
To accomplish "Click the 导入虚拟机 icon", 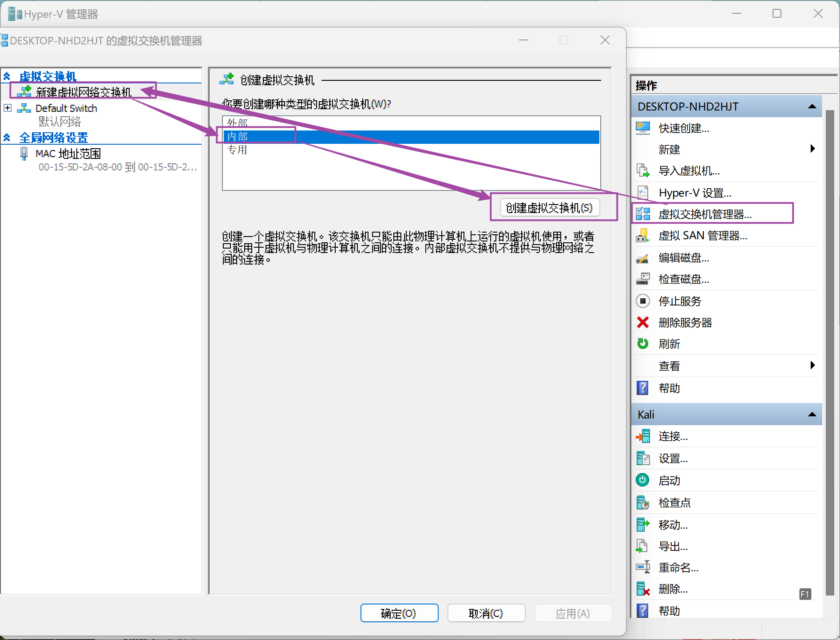I will point(643,170).
